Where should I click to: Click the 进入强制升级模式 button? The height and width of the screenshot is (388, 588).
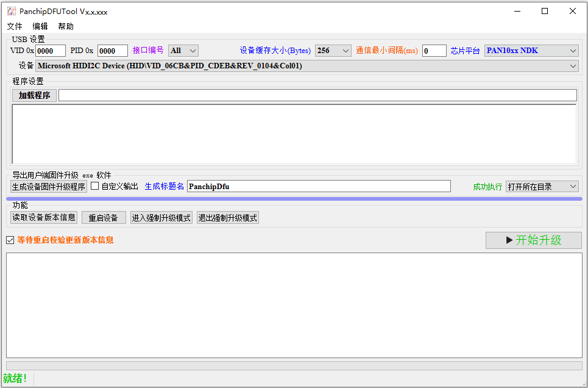click(161, 217)
